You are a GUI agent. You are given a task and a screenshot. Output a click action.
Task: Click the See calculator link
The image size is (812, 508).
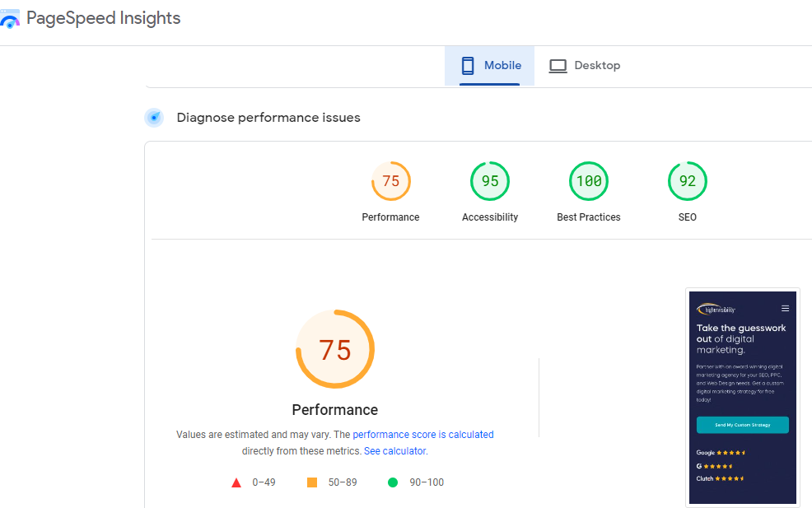394,450
